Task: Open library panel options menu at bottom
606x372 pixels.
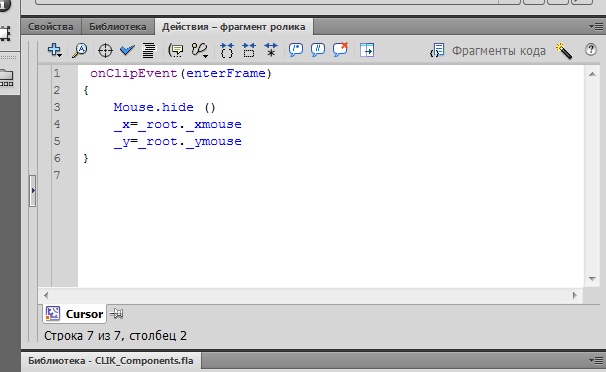Action: coord(596,360)
